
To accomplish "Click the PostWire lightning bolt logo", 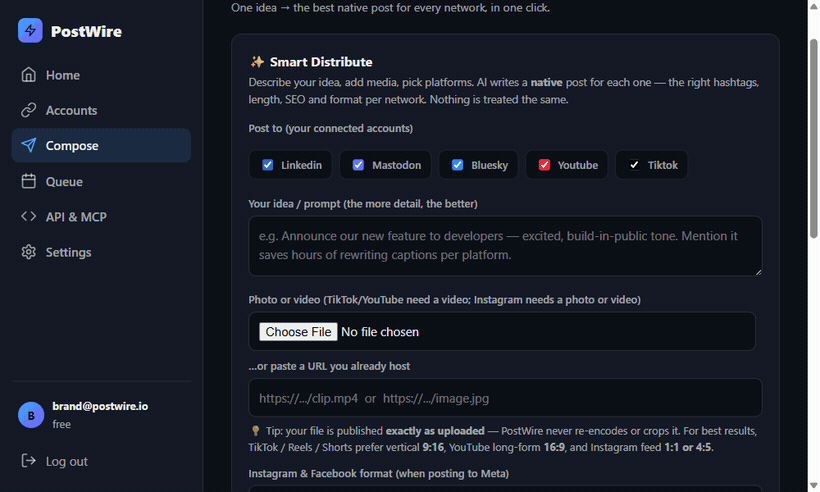I will click(30, 31).
